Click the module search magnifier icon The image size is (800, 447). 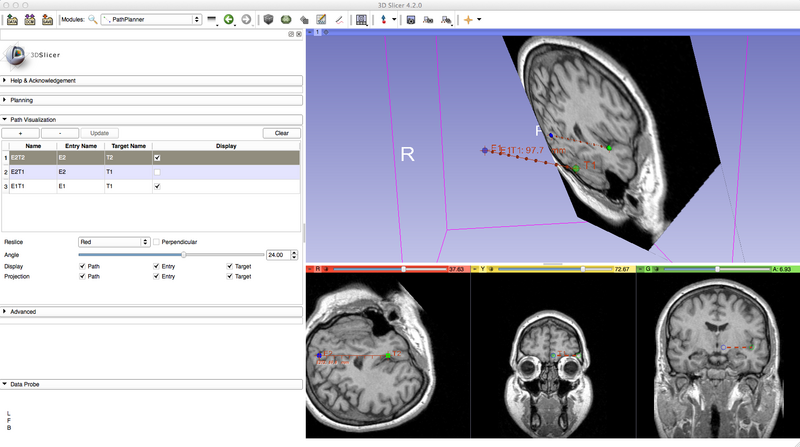[x=93, y=19]
